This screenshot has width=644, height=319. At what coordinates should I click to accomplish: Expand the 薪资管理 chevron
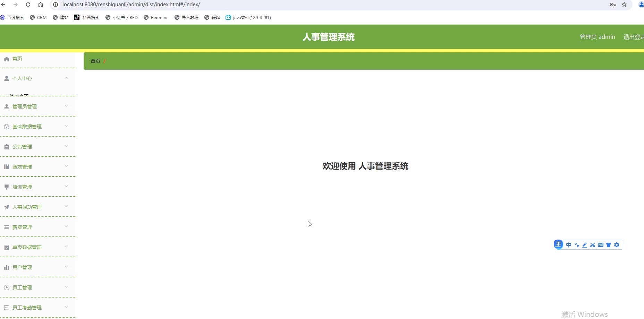tap(66, 227)
